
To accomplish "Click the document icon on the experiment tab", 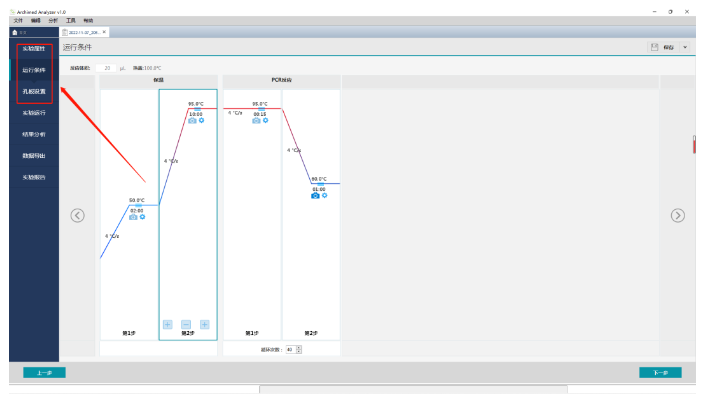I will (x=65, y=32).
